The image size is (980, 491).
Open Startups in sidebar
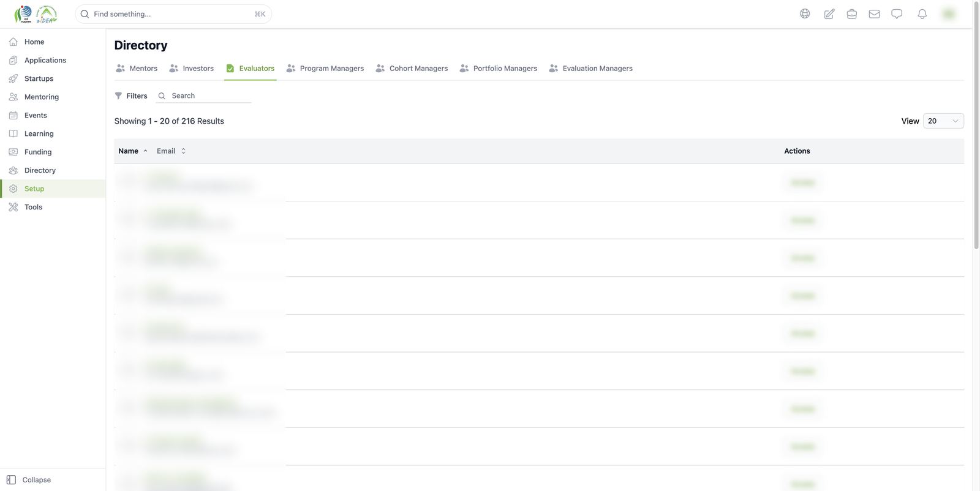point(53,78)
